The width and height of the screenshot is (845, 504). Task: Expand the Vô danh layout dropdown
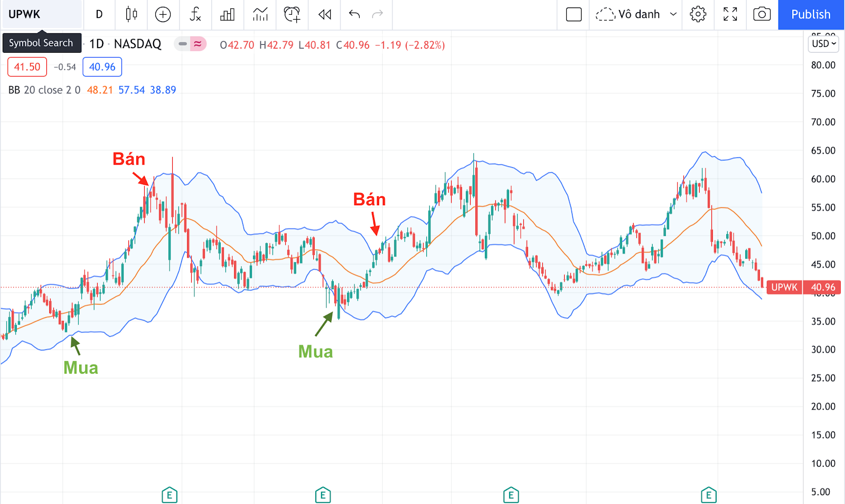(x=673, y=14)
